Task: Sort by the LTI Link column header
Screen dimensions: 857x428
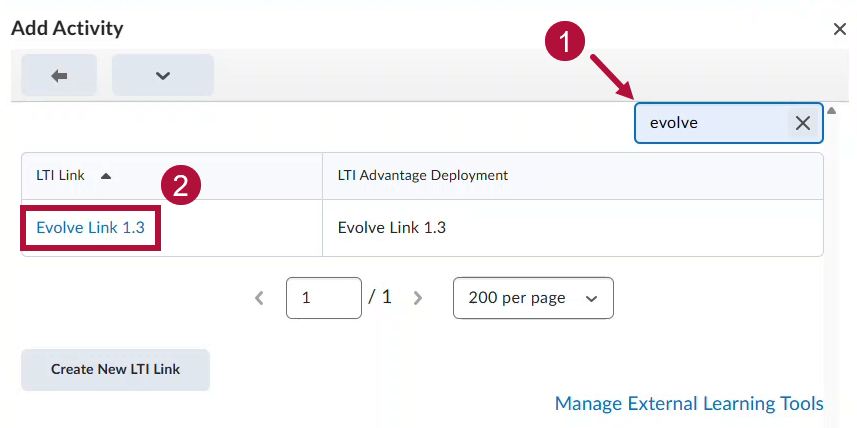Action: (61, 175)
